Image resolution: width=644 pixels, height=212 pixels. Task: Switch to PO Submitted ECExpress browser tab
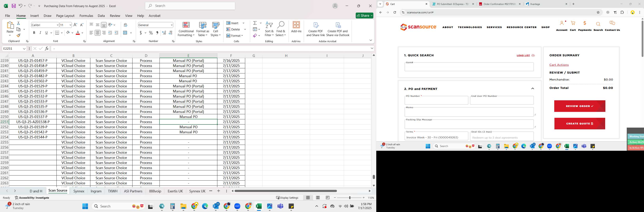click(453, 4)
